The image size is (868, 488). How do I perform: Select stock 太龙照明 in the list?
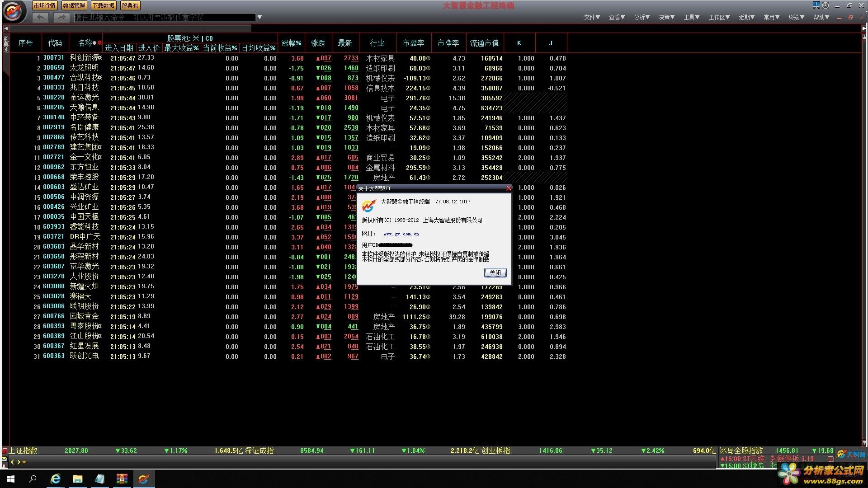pos(84,68)
